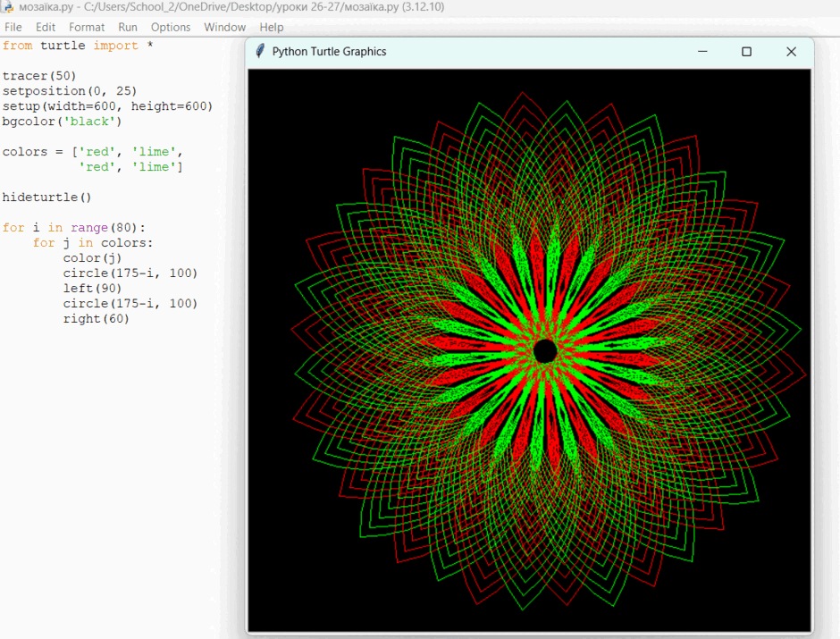Open the File menu

[13, 28]
